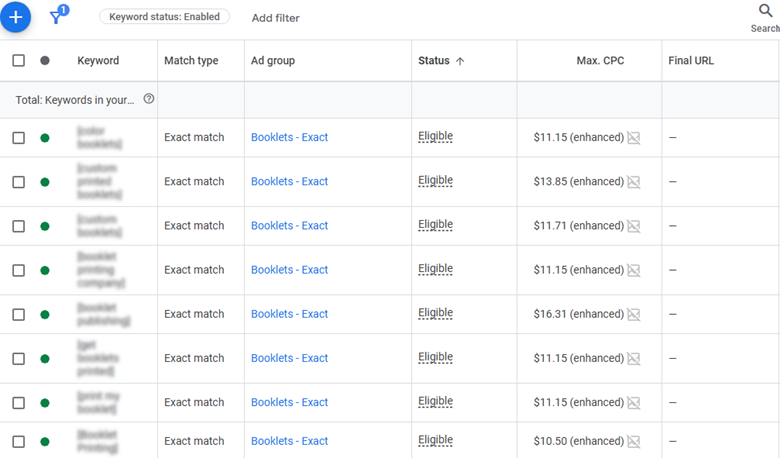
Task: Click the Search magnifier icon
Action: click(x=765, y=10)
